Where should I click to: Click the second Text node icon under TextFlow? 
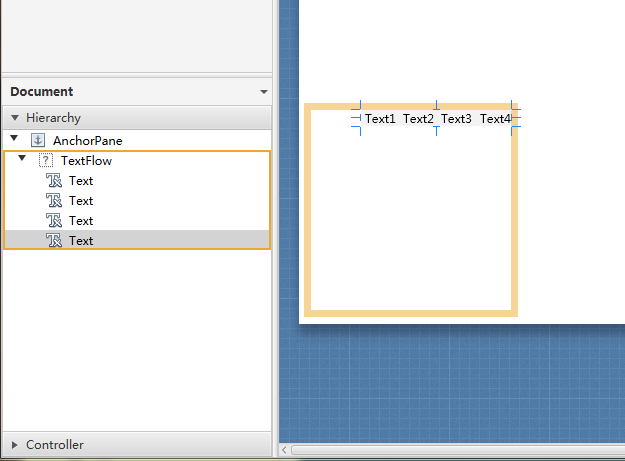[55, 201]
